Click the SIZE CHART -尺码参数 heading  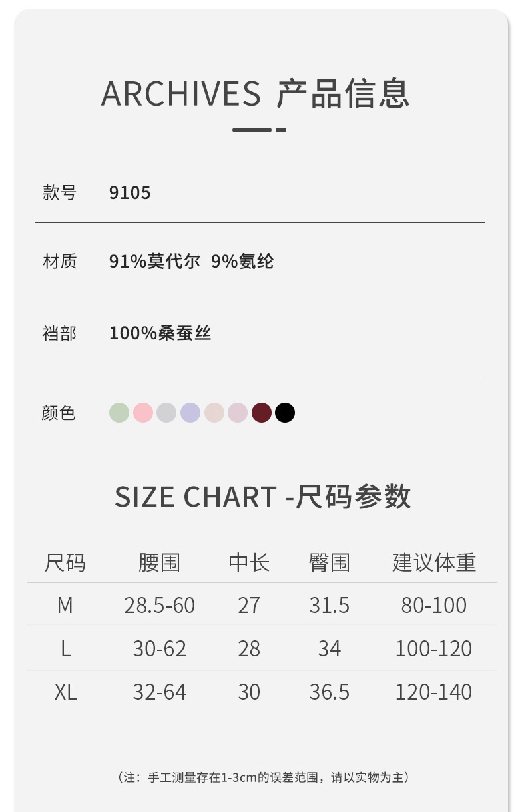tap(263, 497)
